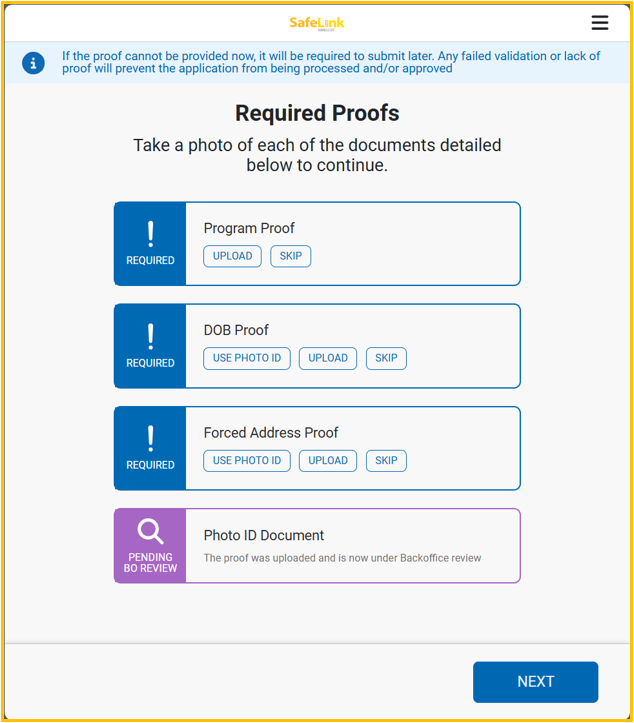The height and width of the screenshot is (723, 634).
Task: Click DOB Proof required exclamation icon
Action: 150,336
